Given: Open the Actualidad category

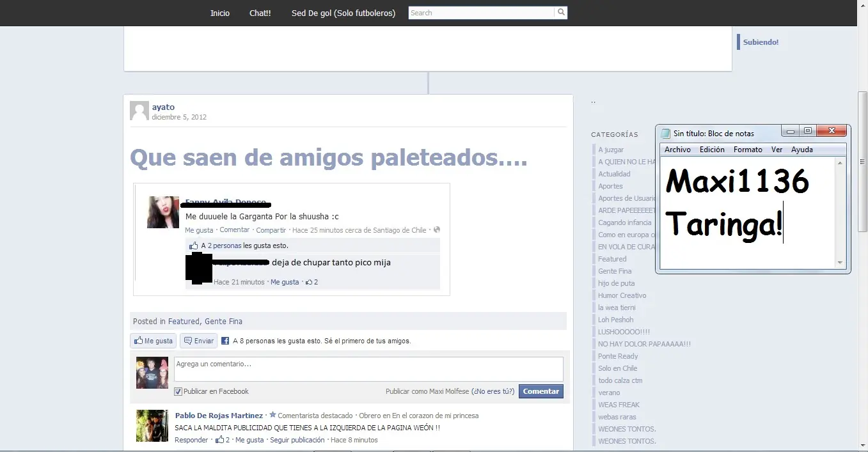Looking at the screenshot, I should pos(614,174).
